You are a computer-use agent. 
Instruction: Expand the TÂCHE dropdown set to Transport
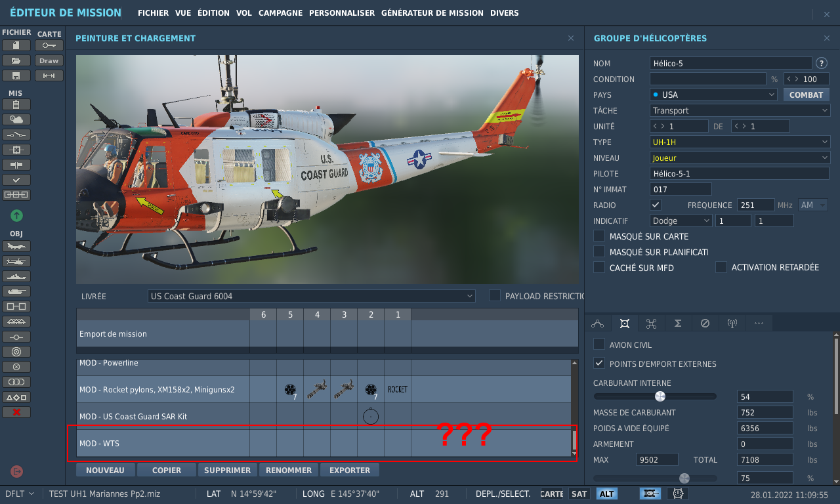[740, 111]
